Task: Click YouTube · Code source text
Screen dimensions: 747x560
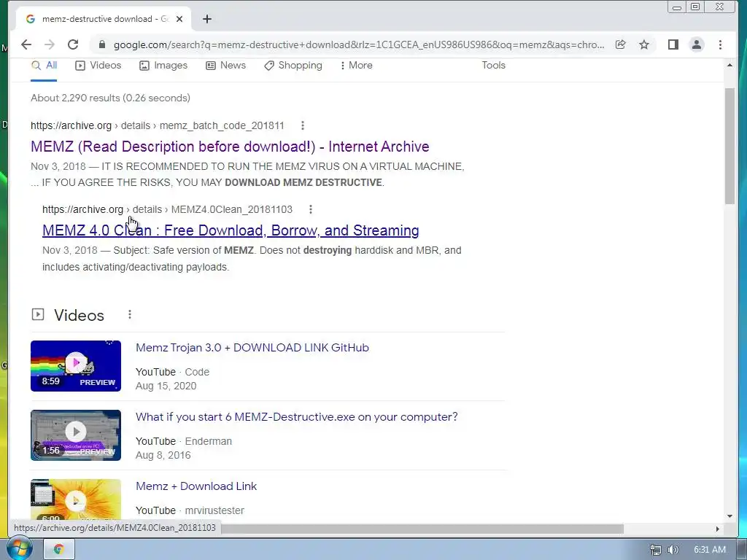Action: tap(172, 372)
